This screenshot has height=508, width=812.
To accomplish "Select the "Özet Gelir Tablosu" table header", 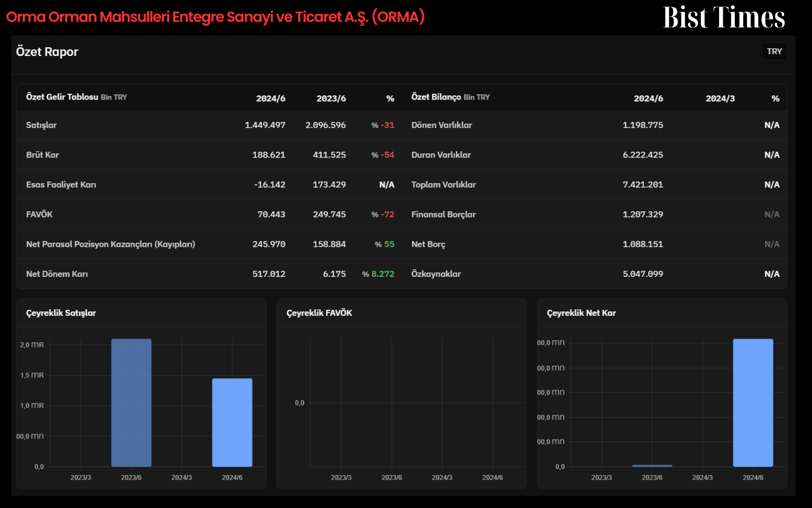I will pyautogui.click(x=62, y=97).
